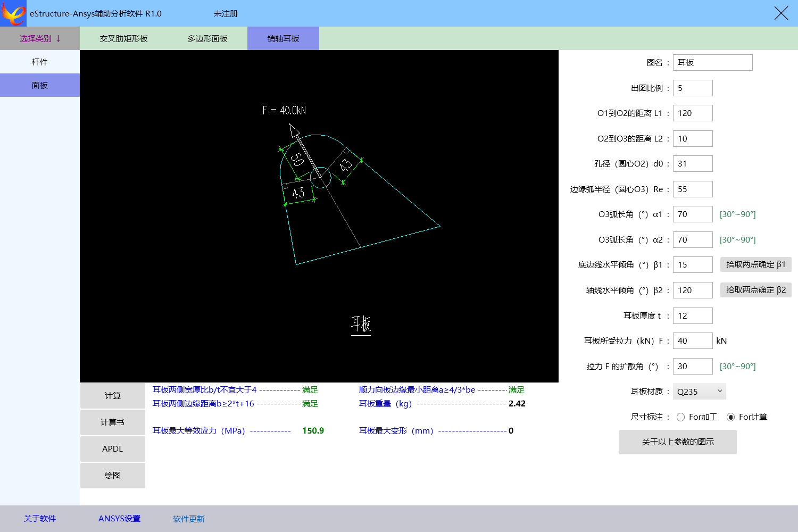798x532 pixels.
Task: Open the 耳板材质 Q235 dropdown
Action: click(x=700, y=392)
